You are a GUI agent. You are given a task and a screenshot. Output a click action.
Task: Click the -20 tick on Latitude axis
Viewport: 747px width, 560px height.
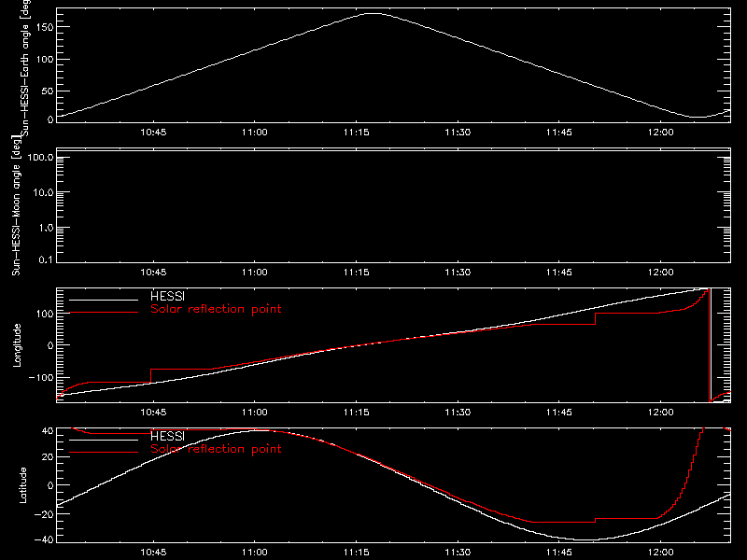pos(43,514)
